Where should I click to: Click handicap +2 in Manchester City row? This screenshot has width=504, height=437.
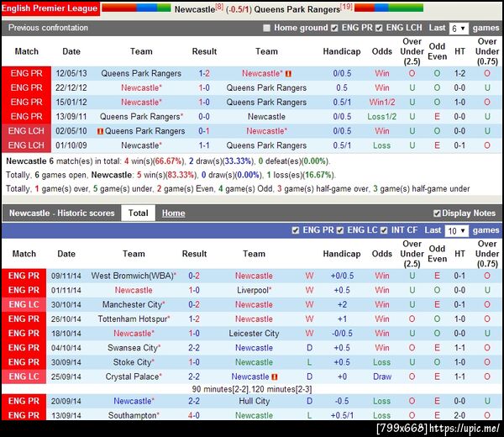click(x=342, y=304)
